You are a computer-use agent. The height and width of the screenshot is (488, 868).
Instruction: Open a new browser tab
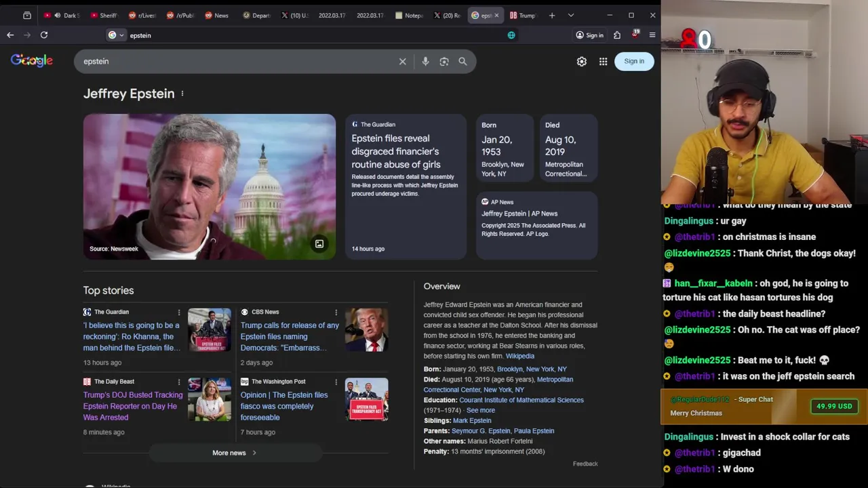click(552, 15)
